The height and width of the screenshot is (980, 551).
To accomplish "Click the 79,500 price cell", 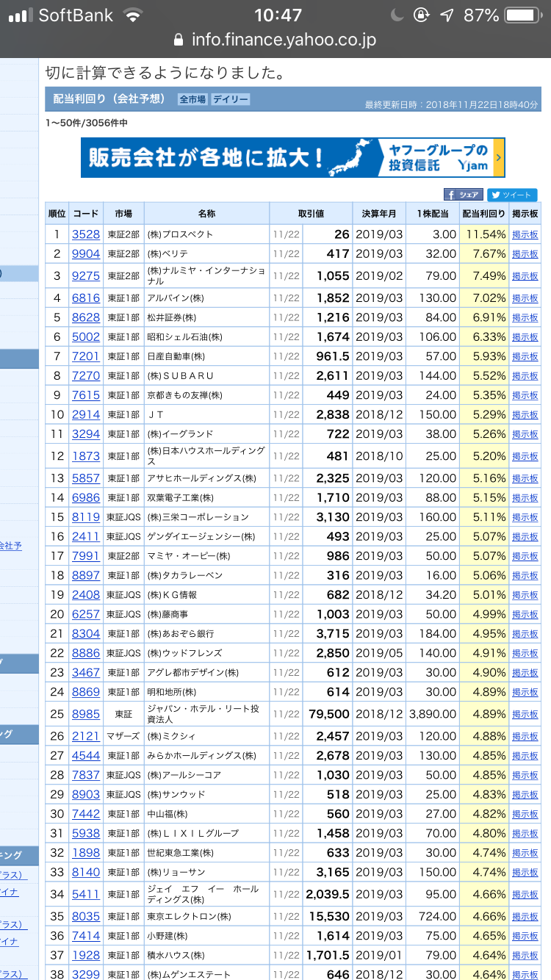I will (329, 714).
